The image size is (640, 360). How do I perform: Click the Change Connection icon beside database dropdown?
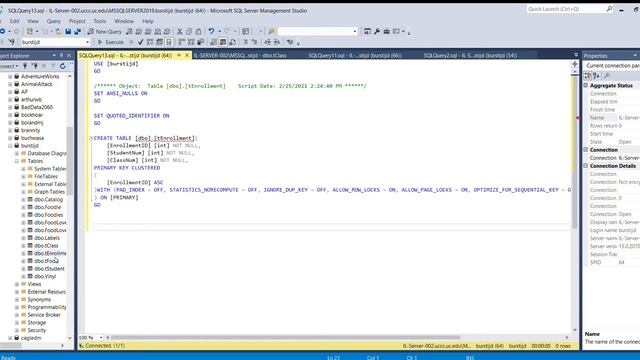coord(12,42)
